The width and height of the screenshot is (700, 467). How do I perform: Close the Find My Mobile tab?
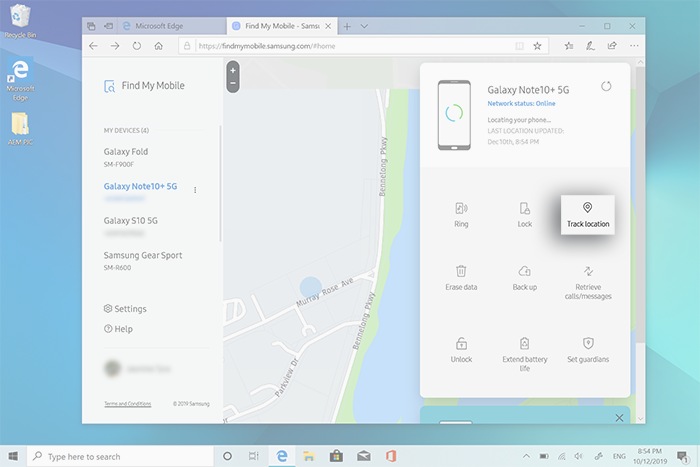(x=328, y=26)
